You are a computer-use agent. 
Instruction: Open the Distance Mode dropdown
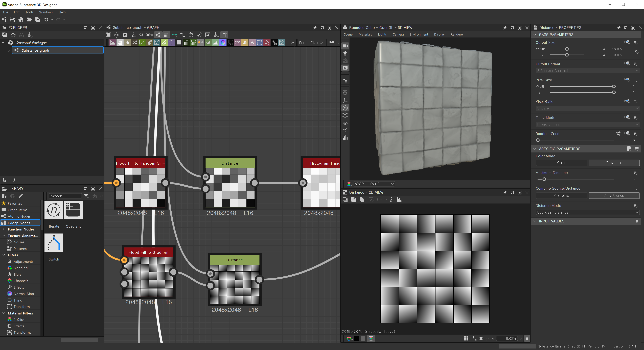587,212
